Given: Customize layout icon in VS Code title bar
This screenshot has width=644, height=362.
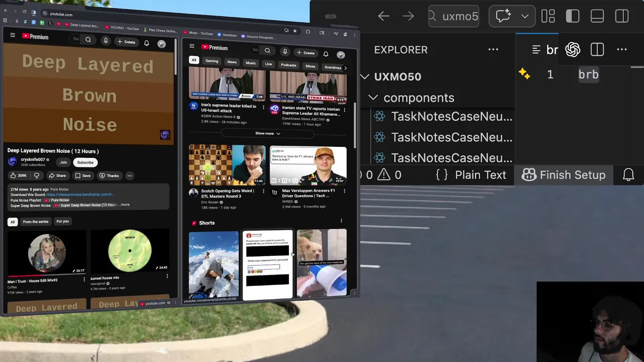Looking at the screenshot, I should 548,16.
